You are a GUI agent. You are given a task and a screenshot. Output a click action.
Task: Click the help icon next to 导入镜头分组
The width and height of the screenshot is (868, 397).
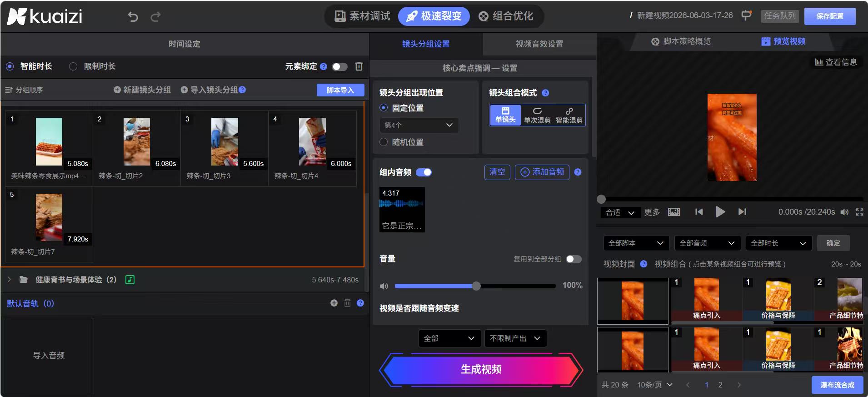(x=242, y=90)
